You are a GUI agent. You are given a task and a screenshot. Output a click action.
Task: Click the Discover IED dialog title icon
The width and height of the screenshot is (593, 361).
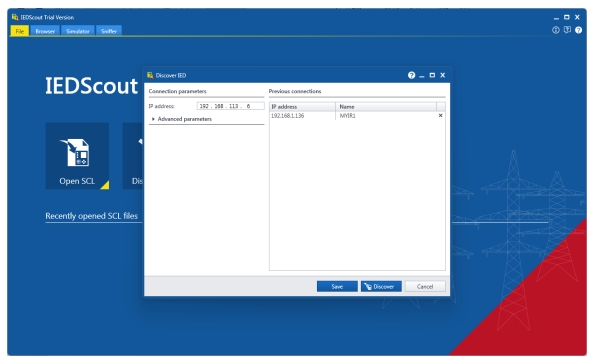click(x=150, y=75)
